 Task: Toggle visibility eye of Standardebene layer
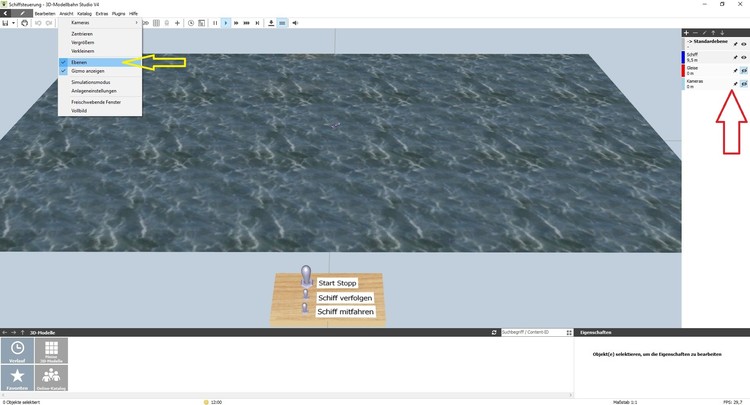(x=744, y=44)
